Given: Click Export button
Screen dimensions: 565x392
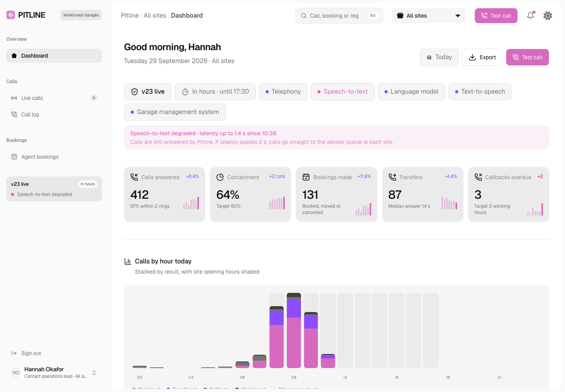Looking at the screenshot, I should pos(482,57).
